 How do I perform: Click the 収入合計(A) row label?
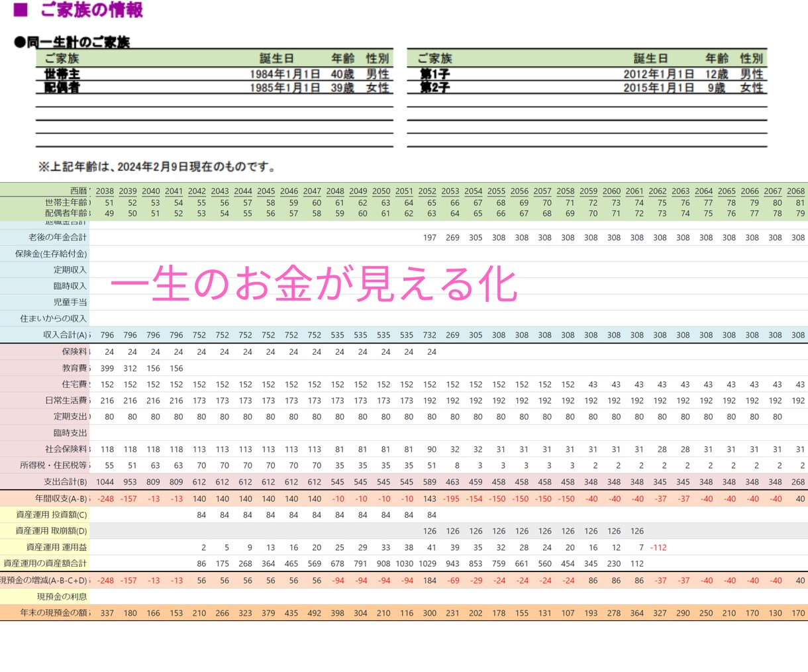click(65, 335)
